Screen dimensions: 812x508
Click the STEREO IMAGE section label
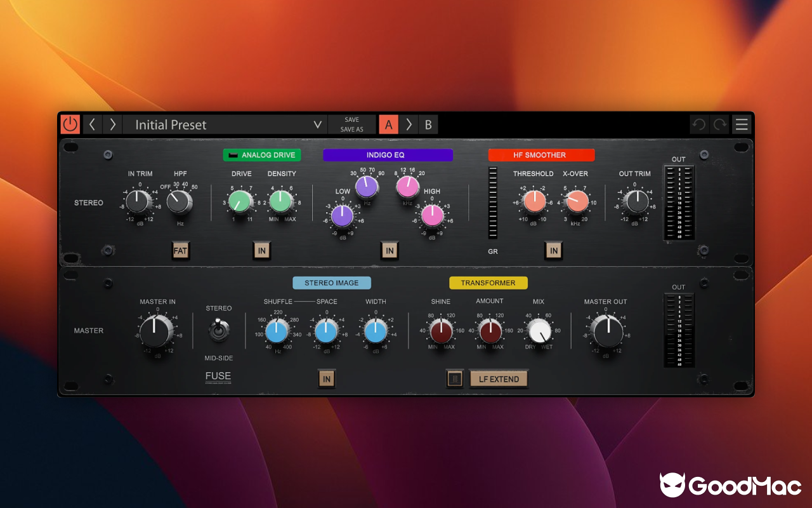tap(332, 283)
